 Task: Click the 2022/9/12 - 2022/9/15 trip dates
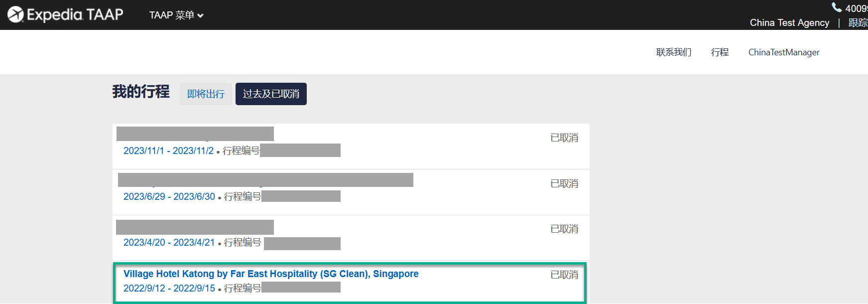[x=169, y=288]
